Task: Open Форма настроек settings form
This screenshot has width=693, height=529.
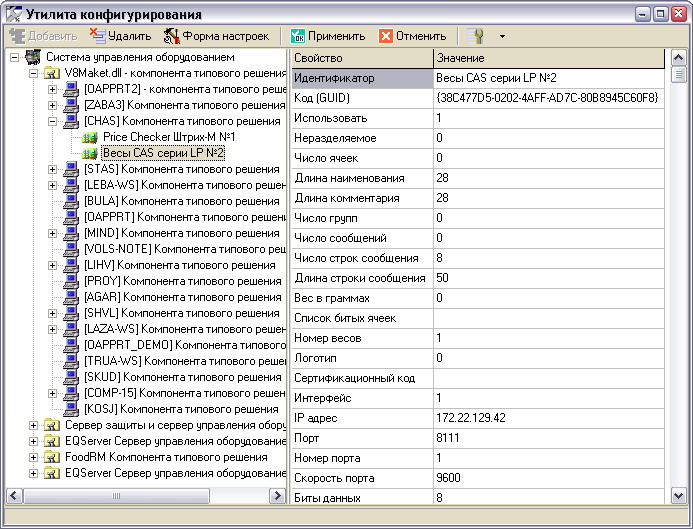Action: pos(215,36)
